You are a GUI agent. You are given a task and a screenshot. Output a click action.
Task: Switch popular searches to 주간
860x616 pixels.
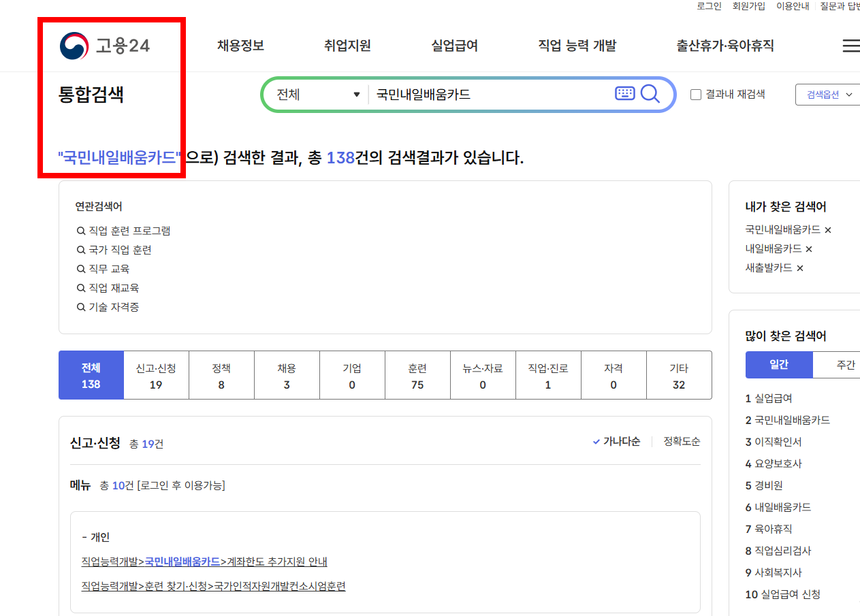pos(837,365)
